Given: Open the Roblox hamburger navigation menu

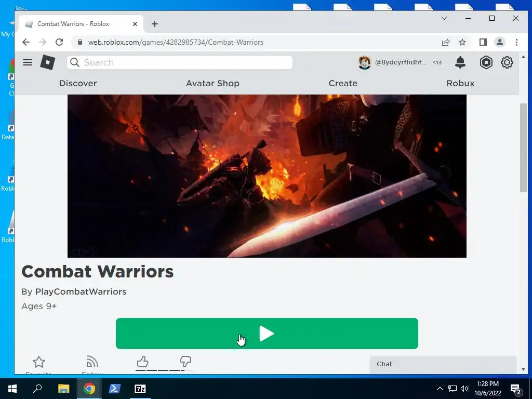Looking at the screenshot, I should (28, 62).
